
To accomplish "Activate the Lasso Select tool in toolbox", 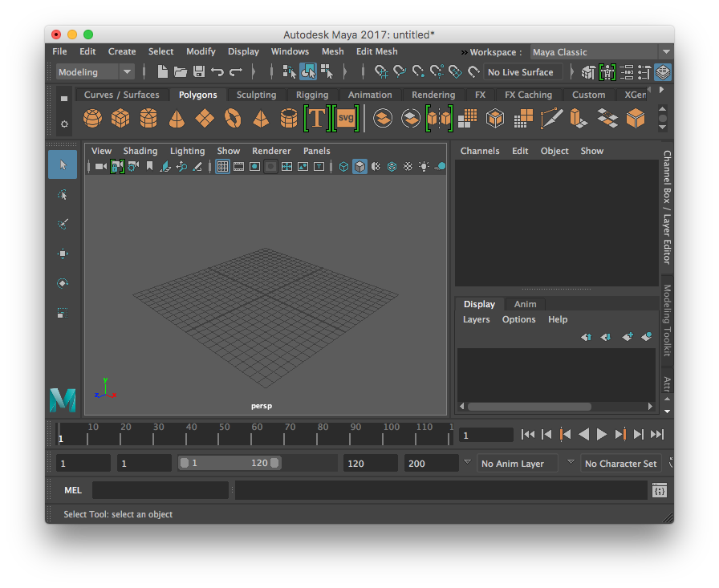I will 63,194.
